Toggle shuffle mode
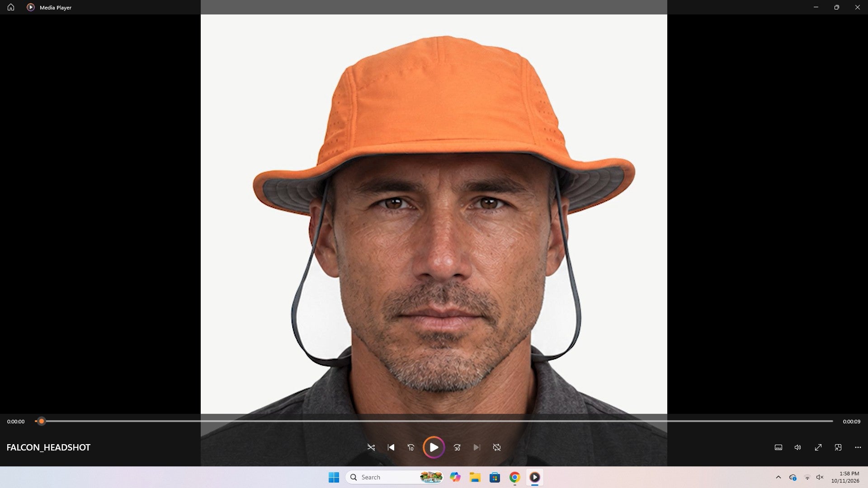 click(x=371, y=447)
